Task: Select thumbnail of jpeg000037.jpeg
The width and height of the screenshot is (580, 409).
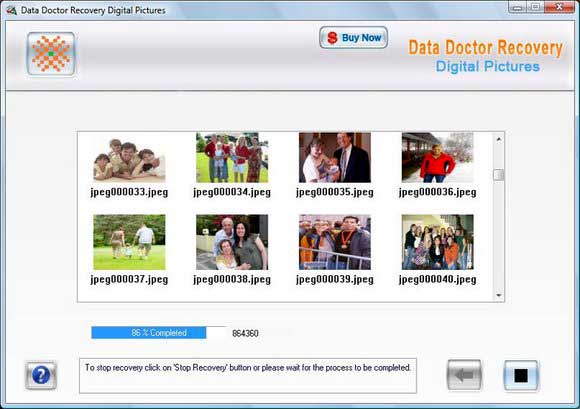Action: pos(129,242)
